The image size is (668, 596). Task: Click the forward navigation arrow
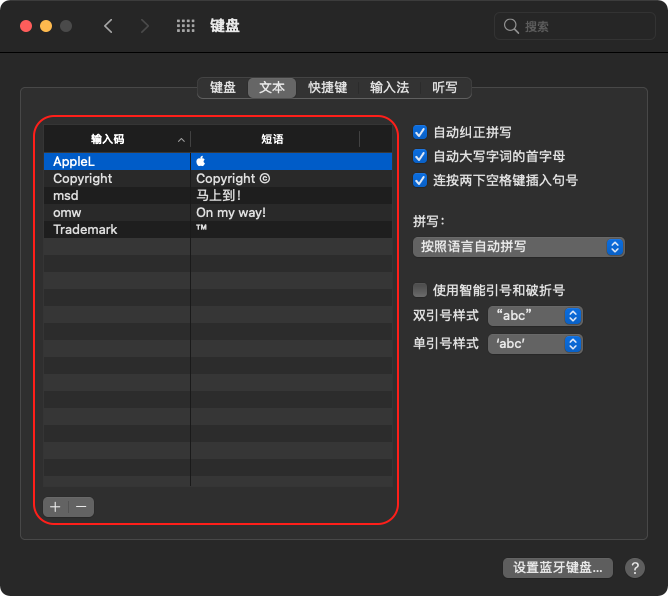(x=145, y=26)
